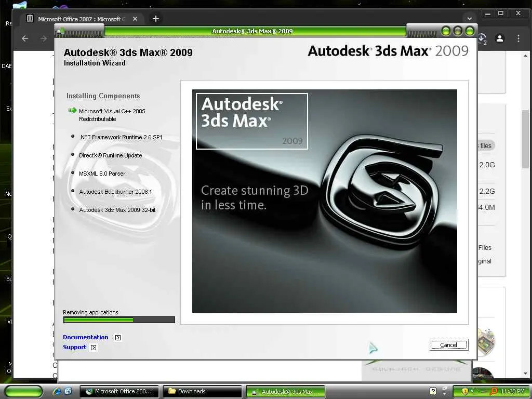Click the 11:30 PM taskbar clock
Viewport: 532px width, 399px height.
click(x=513, y=392)
